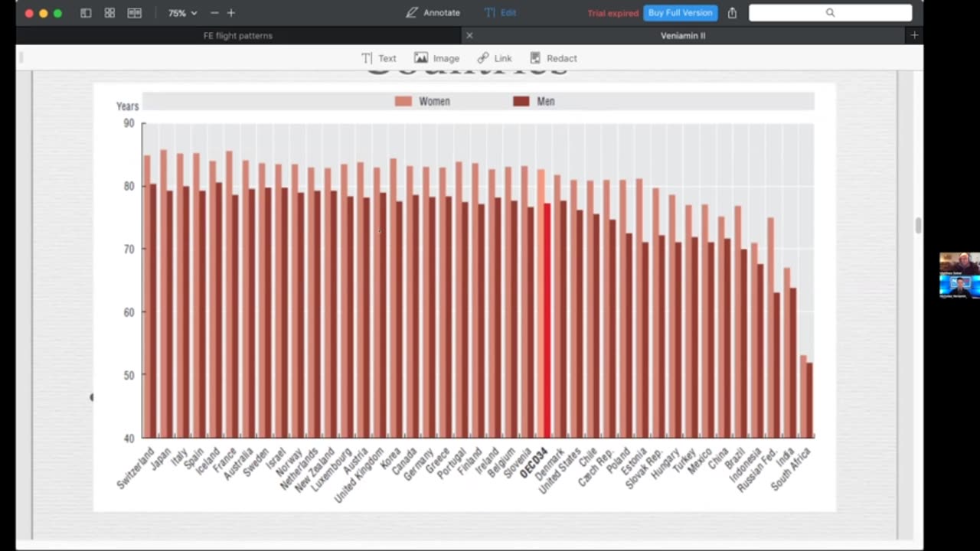Click the Trial expired notice
Image resolution: width=980 pixels, height=551 pixels.
tap(612, 13)
